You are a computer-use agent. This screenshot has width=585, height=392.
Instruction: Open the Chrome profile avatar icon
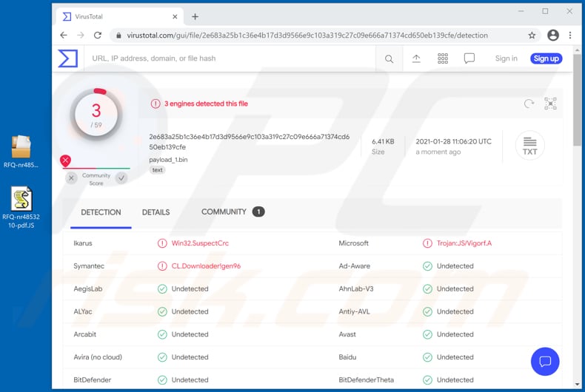point(553,35)
